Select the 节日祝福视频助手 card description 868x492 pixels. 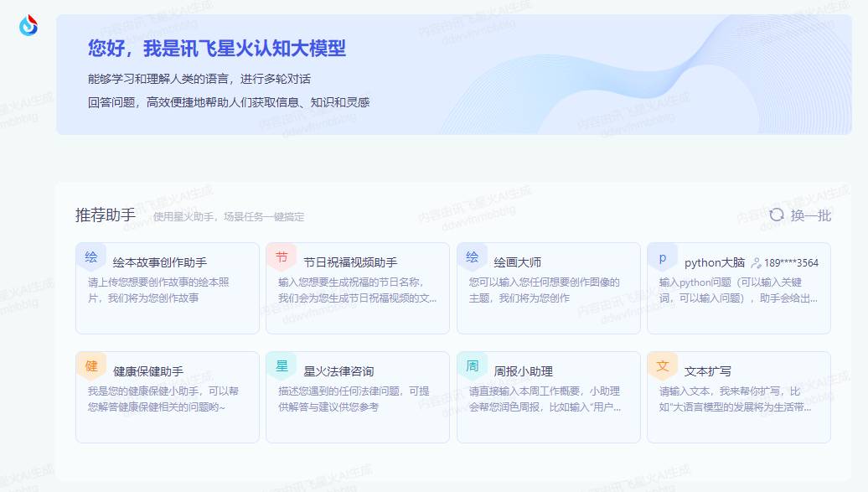[357, 290]
